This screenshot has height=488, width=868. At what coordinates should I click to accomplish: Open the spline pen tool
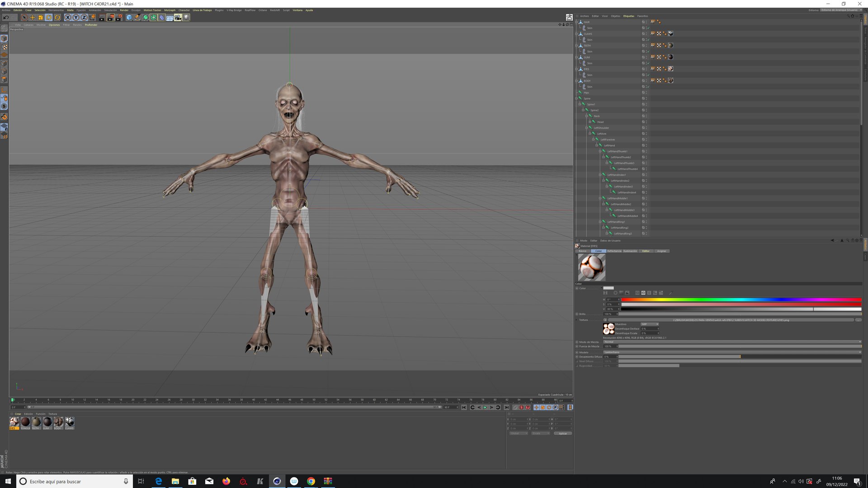point(137,18)
